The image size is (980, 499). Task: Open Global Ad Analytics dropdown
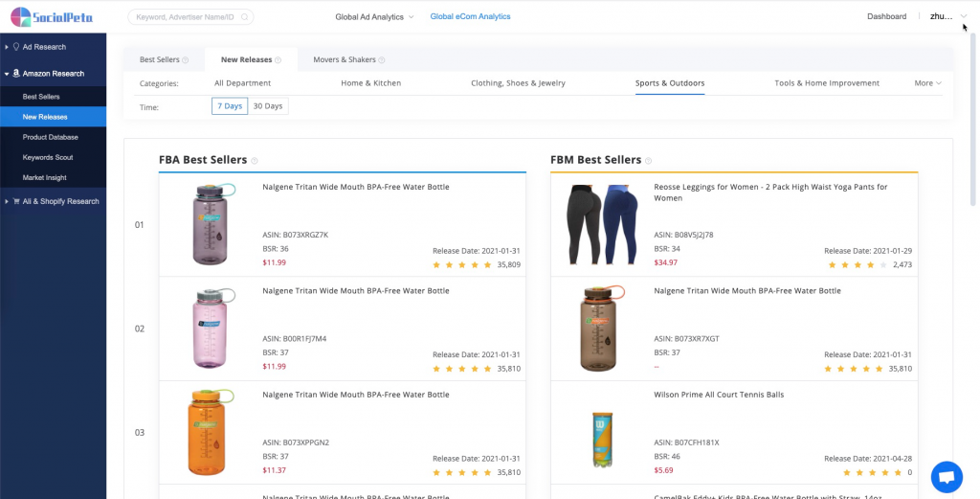pyautogui.click(x=374, y=17)
